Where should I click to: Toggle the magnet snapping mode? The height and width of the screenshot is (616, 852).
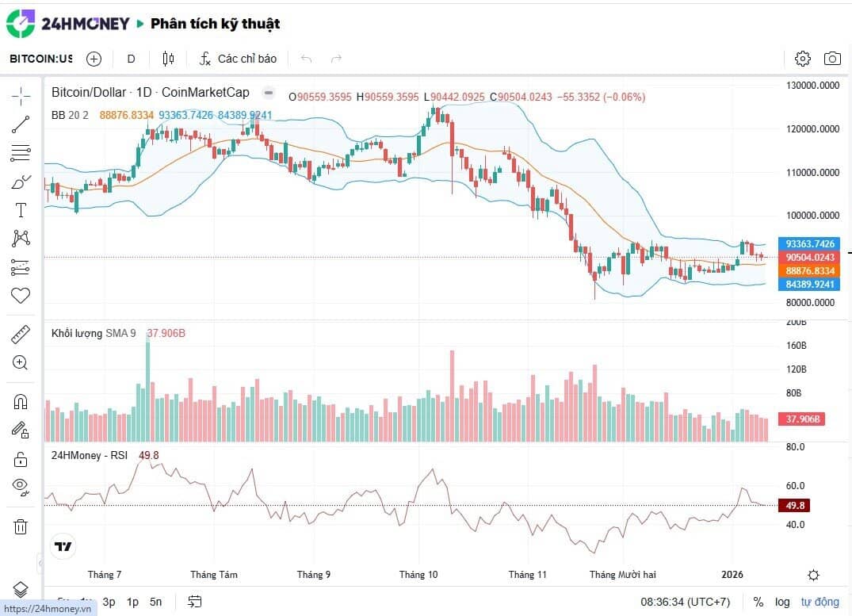tap(21, 402)
